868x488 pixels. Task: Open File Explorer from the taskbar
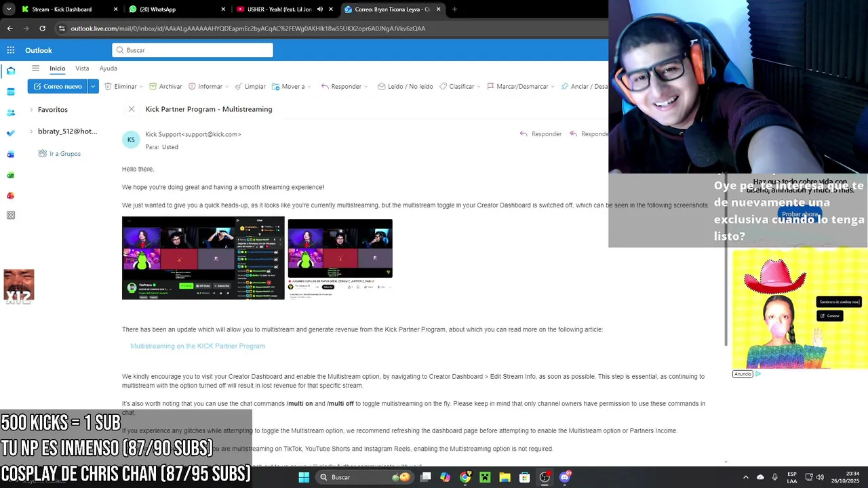pos(505,477)
